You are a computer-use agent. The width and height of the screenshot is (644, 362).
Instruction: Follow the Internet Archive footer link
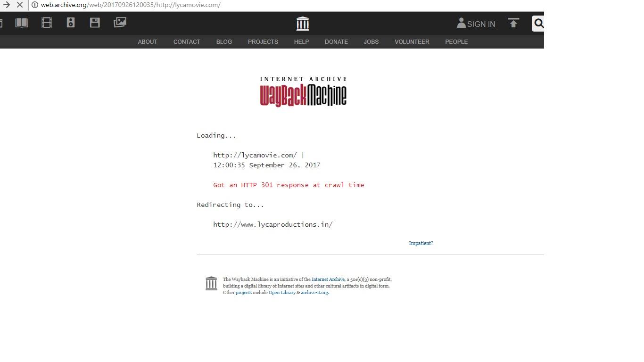point(328,280)
